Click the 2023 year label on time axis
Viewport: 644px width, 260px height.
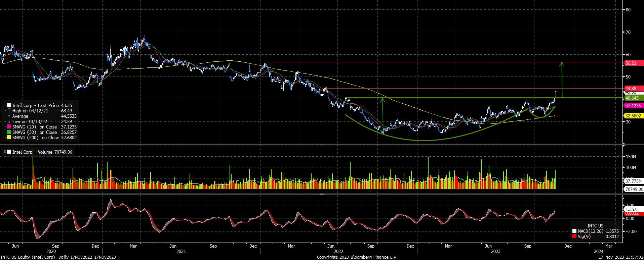(x=496, y=251)
